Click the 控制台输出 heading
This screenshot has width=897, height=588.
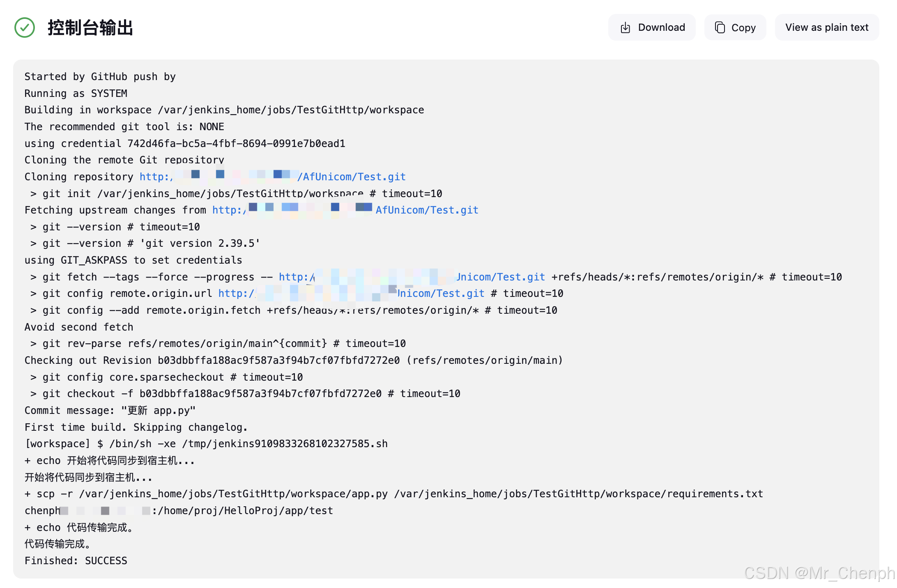[90, 28]
